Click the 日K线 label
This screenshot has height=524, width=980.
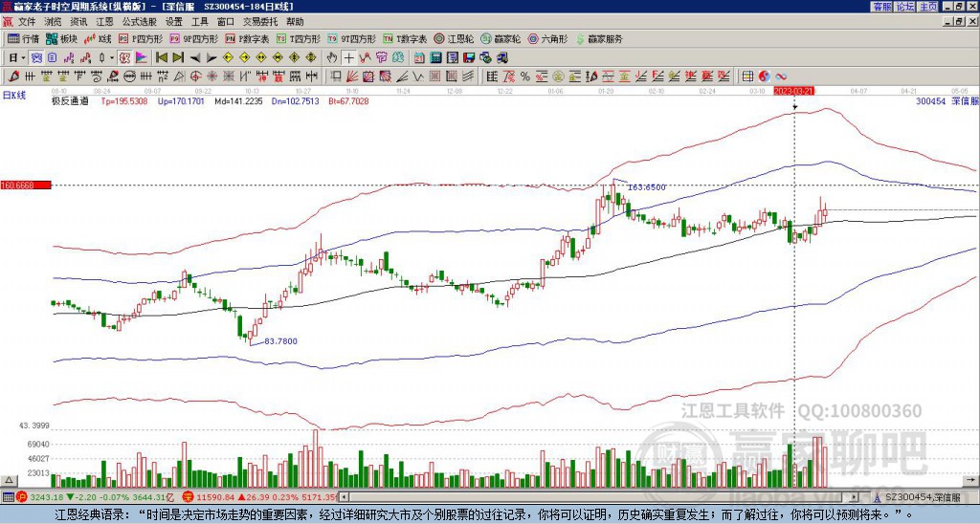pyautogui.click(x=14, y=95)
